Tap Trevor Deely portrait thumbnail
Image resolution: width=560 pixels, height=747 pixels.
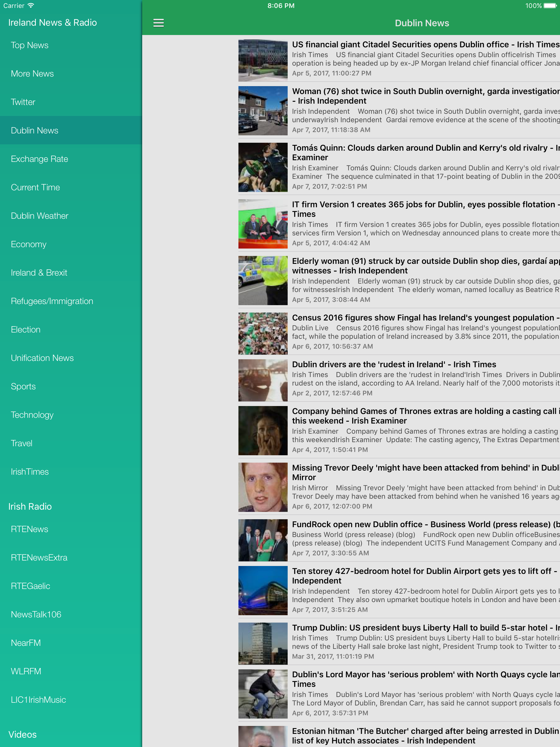(x=263, y=487)
